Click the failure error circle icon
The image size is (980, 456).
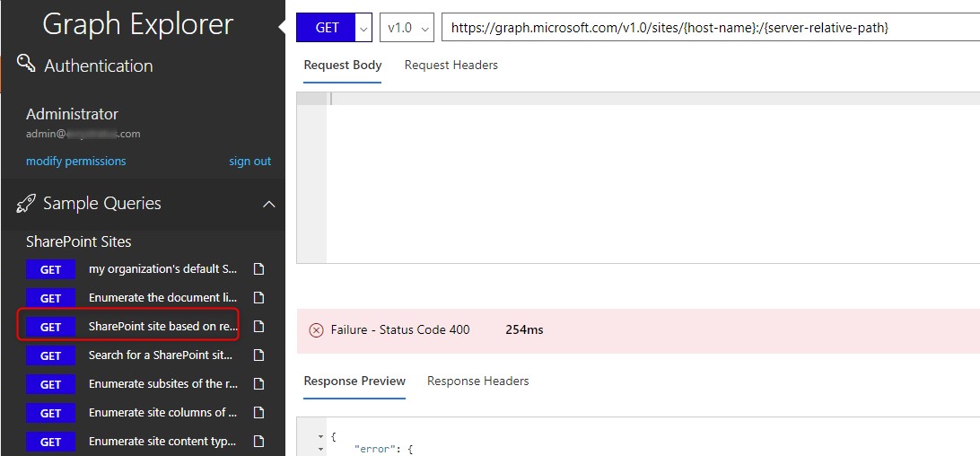point(317,329)
